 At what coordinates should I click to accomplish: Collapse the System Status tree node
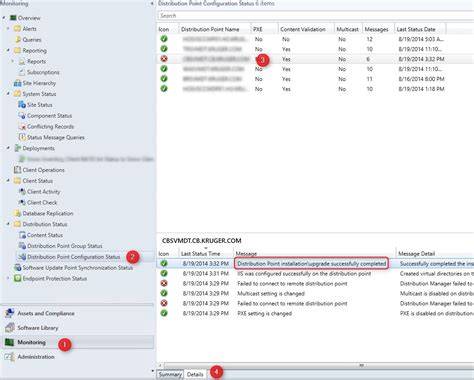coord(8,94)
